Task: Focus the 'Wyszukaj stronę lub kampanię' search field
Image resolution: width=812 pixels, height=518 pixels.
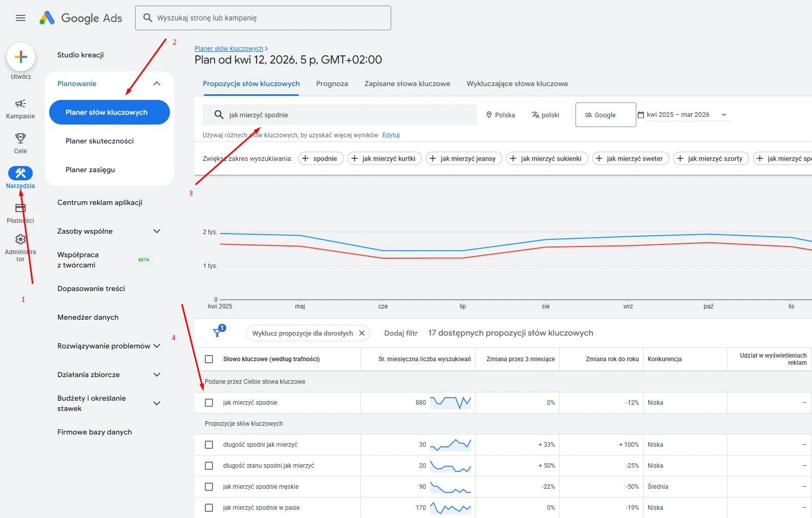Action: click(263, 18)
